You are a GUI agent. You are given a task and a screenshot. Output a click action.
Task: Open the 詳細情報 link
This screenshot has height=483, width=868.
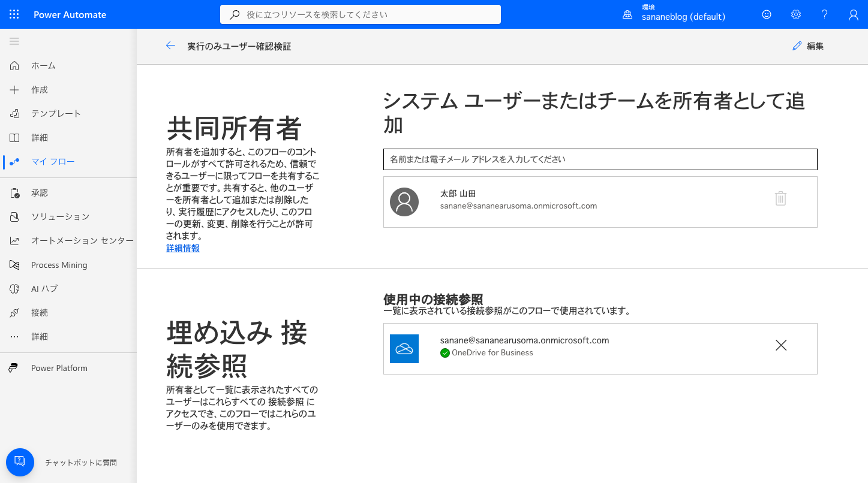(x=183, y=248)
